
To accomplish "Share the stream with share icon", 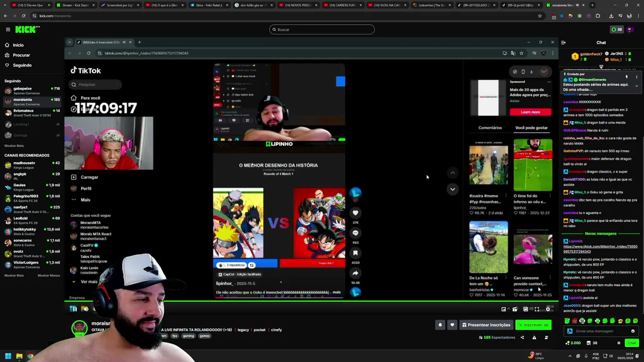I will pyautogui.click(x=522, y=337).
